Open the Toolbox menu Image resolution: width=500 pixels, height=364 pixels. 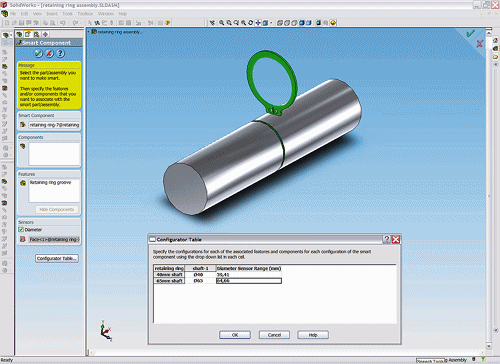[85, 14]
